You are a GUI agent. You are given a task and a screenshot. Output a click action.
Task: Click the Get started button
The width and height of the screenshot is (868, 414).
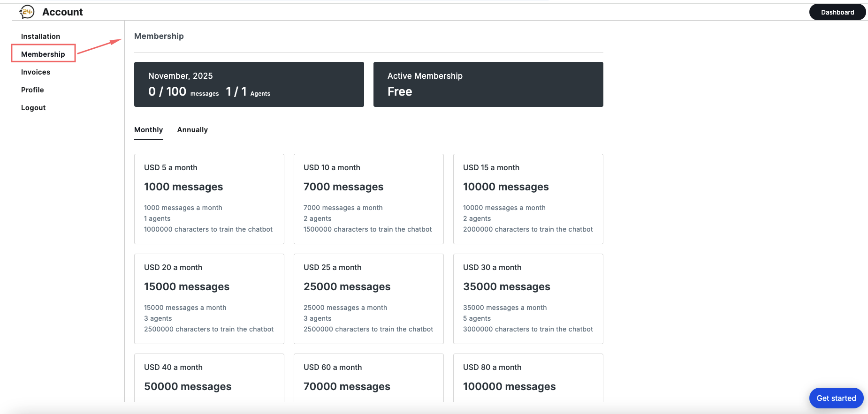point(836,398)
